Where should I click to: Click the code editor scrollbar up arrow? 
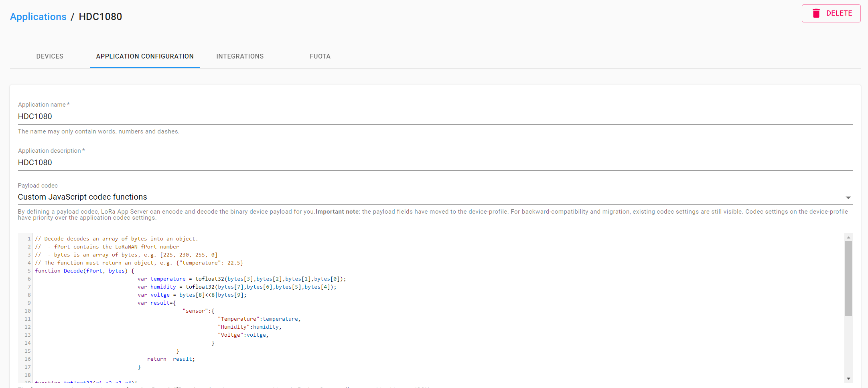pos(848,238)
